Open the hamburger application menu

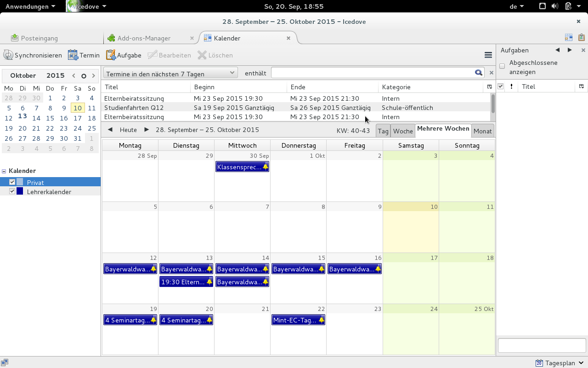(x=488, y=55)
